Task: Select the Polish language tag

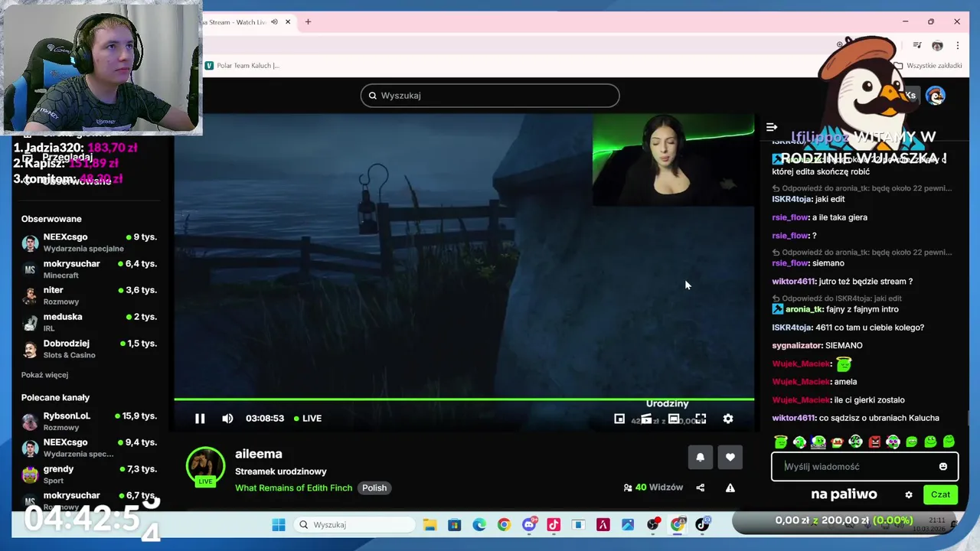Action: tap(374, 487)
